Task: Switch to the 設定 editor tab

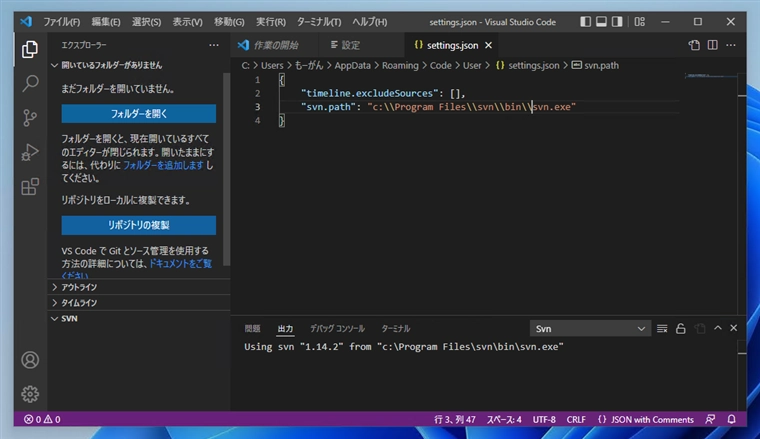Action: 361,45
